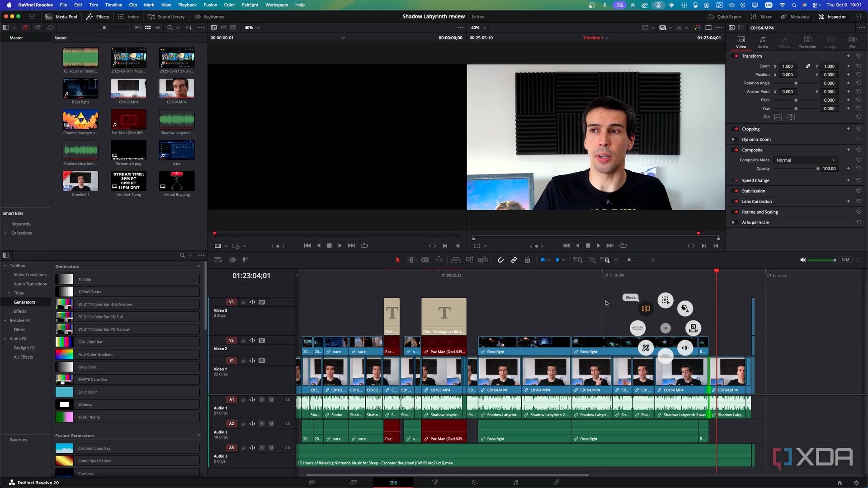Switch to the Audio inspector tab
This screenshot has width=868, height=488.
tap(763, 42)
